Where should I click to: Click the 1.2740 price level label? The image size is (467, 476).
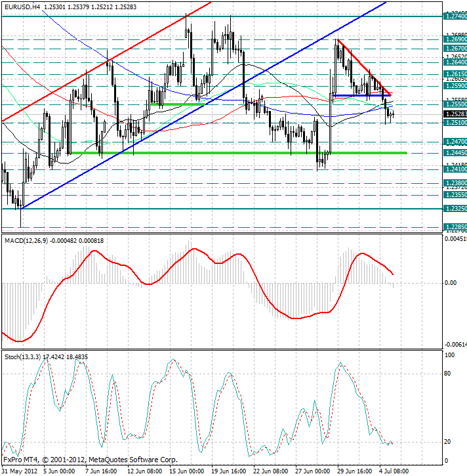[455, 16]
